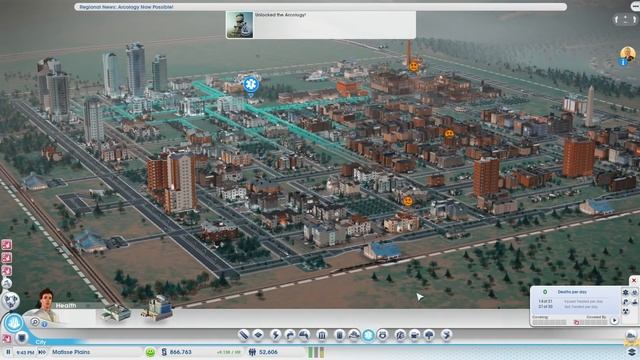Pause the game simulation

click(x=8, y=352)
